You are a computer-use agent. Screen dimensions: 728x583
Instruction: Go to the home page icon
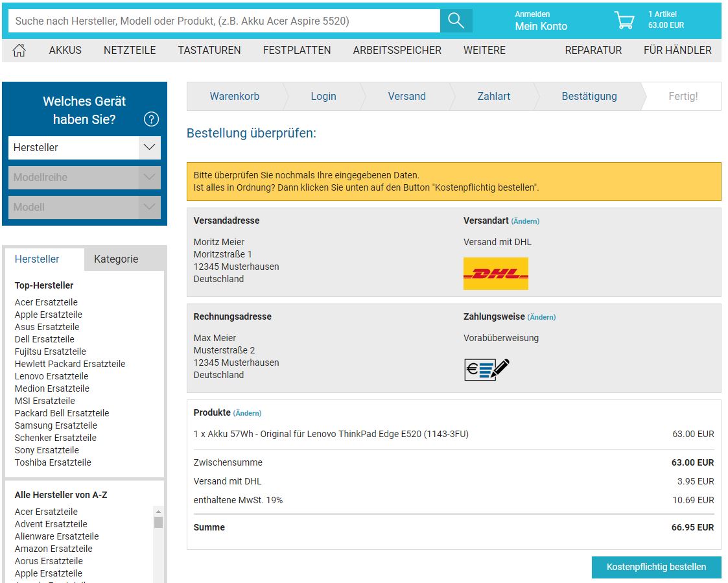19,50
